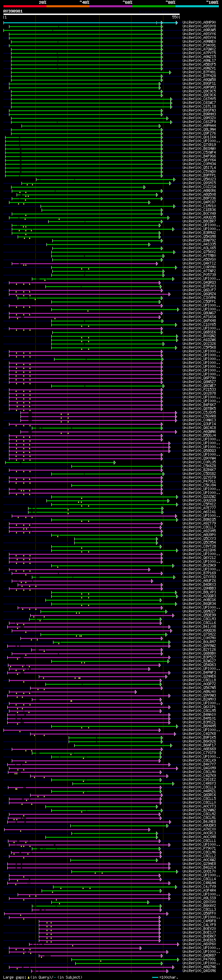The width and height of the screenshot is (222, 980).
Task: Select hit label UniRef100_A4S335
Action: pos(199,244)
